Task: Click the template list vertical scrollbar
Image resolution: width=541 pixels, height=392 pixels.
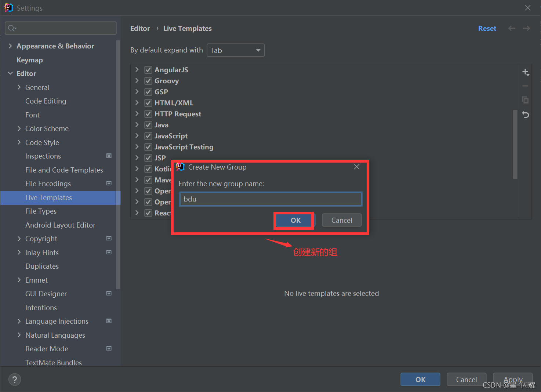Action: tap(515, 144)
